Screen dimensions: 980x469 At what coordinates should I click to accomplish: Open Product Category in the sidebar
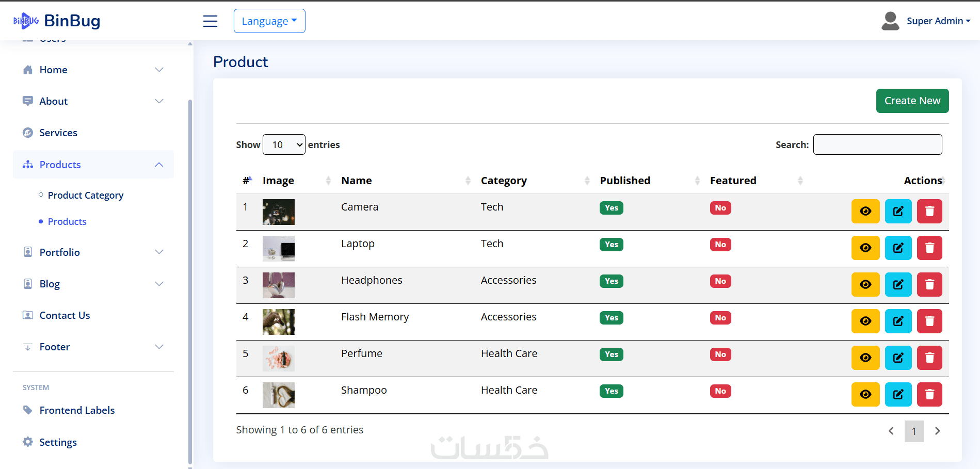tap(86, 195)
